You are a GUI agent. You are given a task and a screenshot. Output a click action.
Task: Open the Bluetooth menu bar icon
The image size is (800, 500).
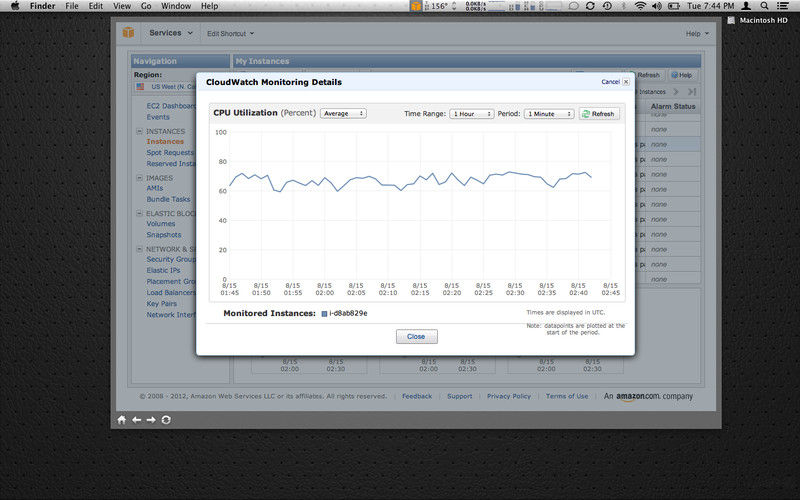click(x=623, y=6)
